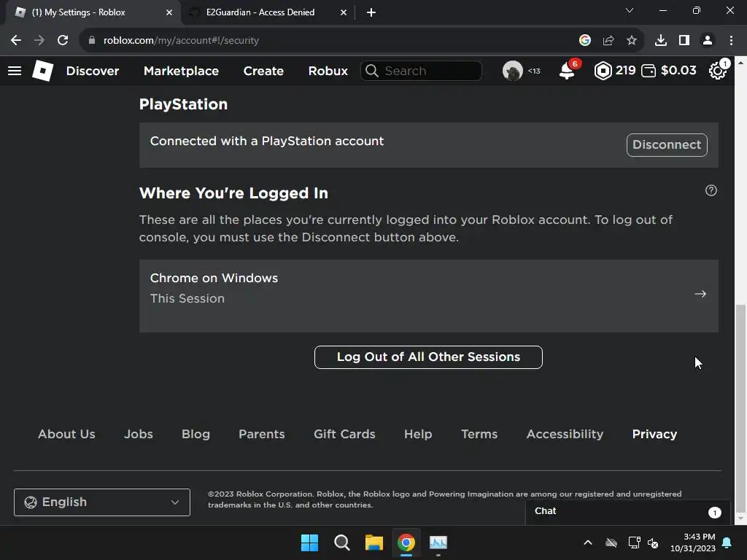Click the Google icon in address bar
Screen dimensions: 747x560
pos(585,41)
